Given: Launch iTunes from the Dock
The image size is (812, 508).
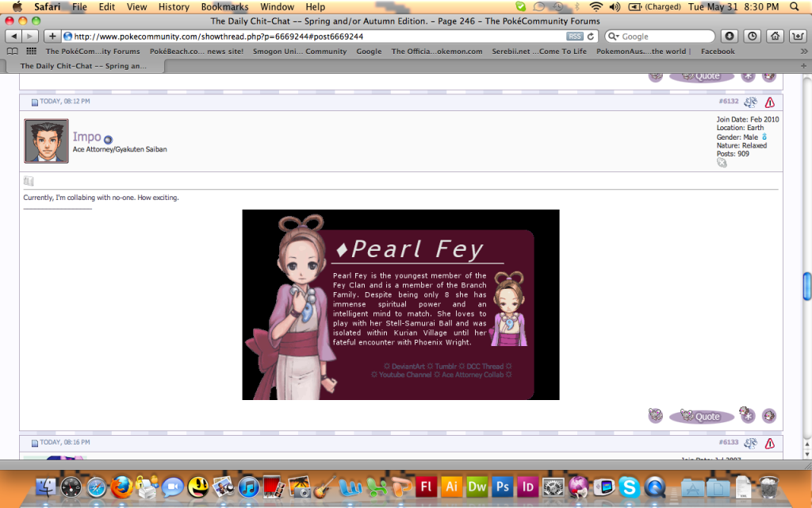Looking at the screenshot, I should [248, 487].
